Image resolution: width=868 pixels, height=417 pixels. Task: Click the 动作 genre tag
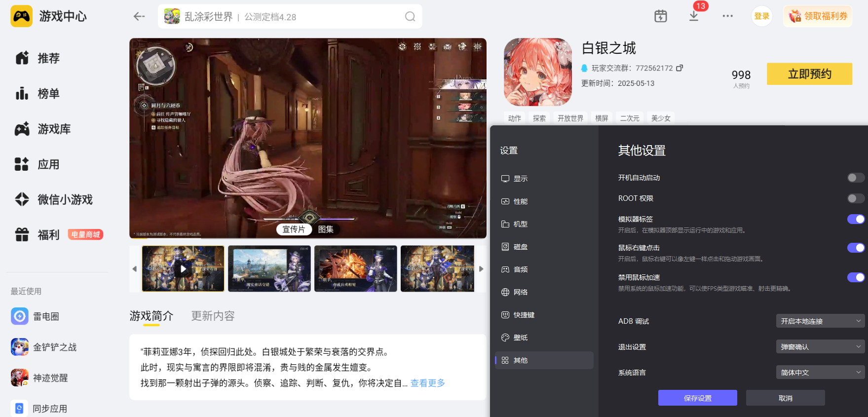pyautogui.click(x=515, y=118)
